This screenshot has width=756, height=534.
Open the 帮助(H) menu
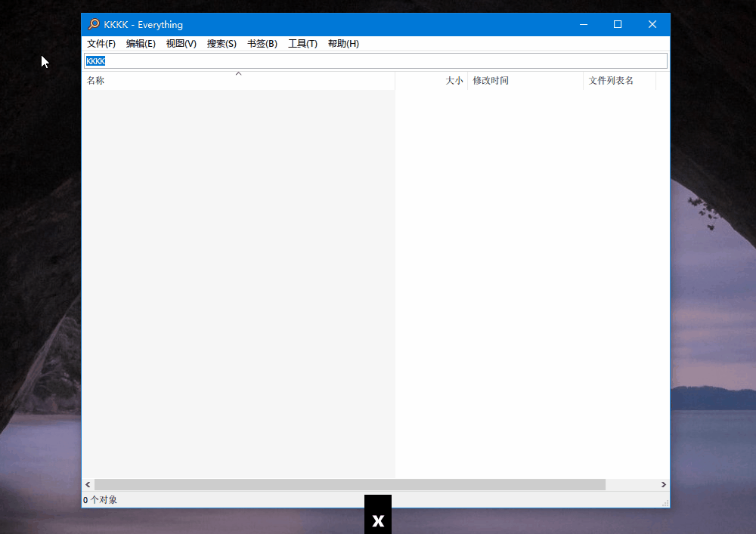pyautogui.click(x=343, y=44)
